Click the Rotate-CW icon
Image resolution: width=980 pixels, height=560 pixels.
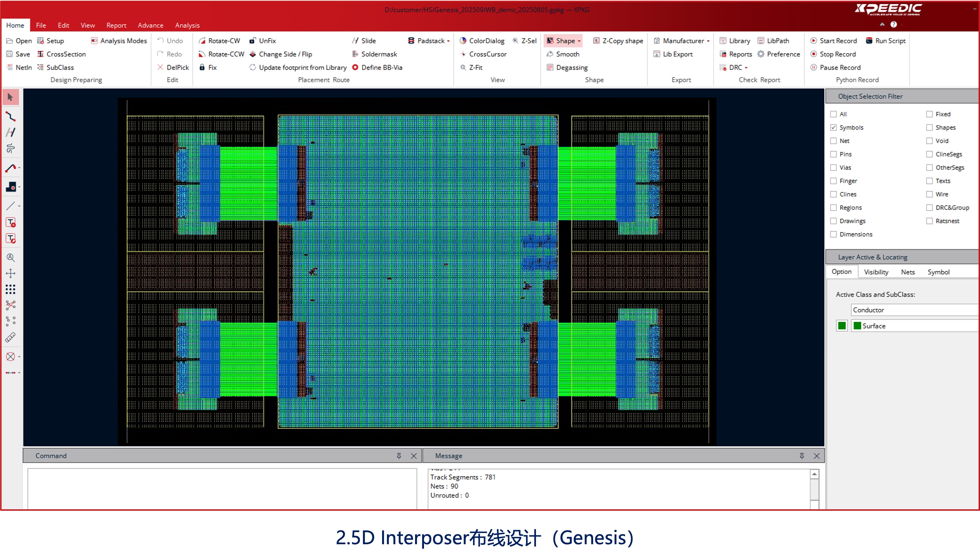202,41
